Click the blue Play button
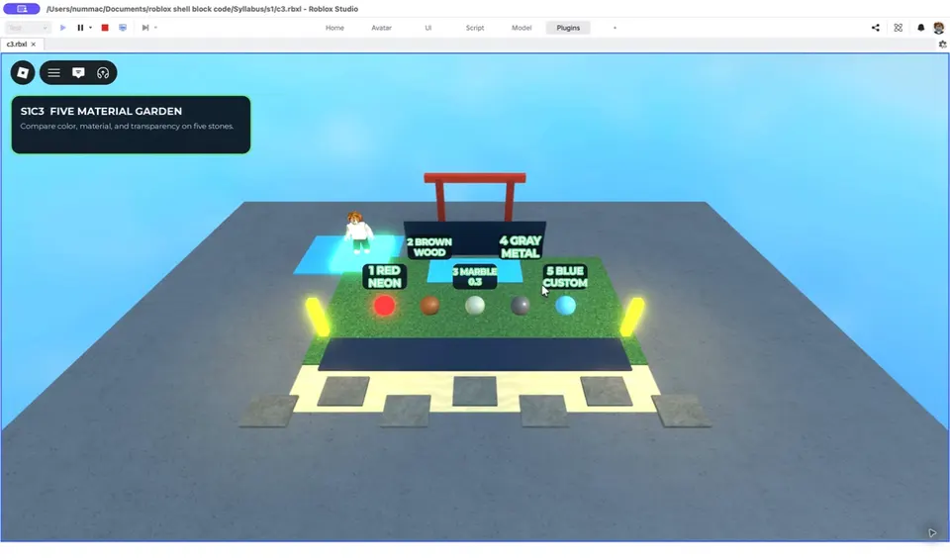Viewport: 950px width, 560px height. (x=63, y=28)
